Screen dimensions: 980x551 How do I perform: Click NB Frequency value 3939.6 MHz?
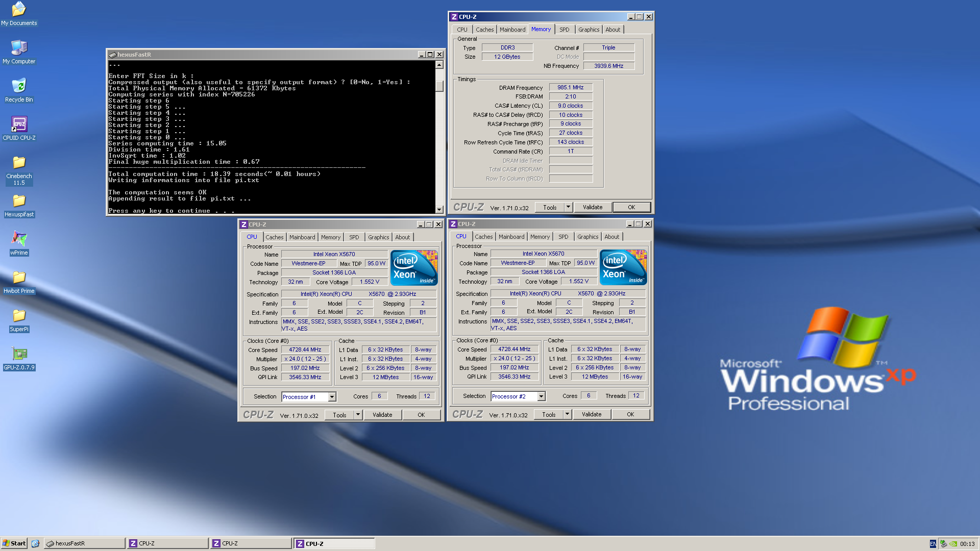pyautogui.click(x=609, y=66)
